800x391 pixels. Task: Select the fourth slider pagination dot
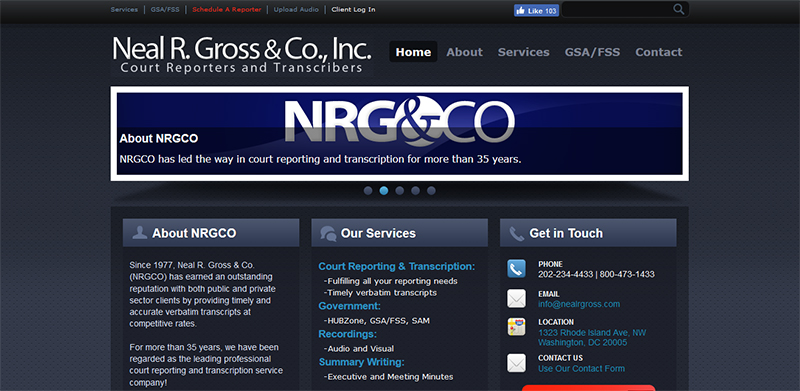pos(415,191)
